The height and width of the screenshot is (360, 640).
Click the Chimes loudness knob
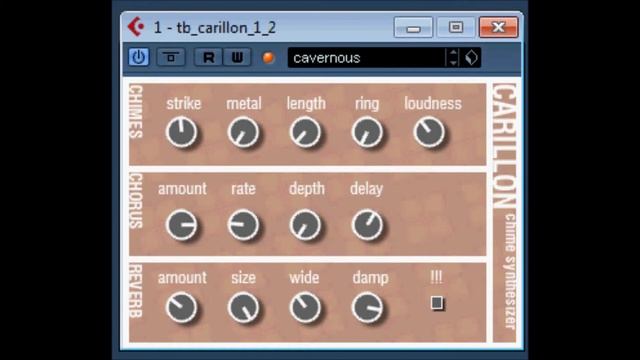click(429, 132)
